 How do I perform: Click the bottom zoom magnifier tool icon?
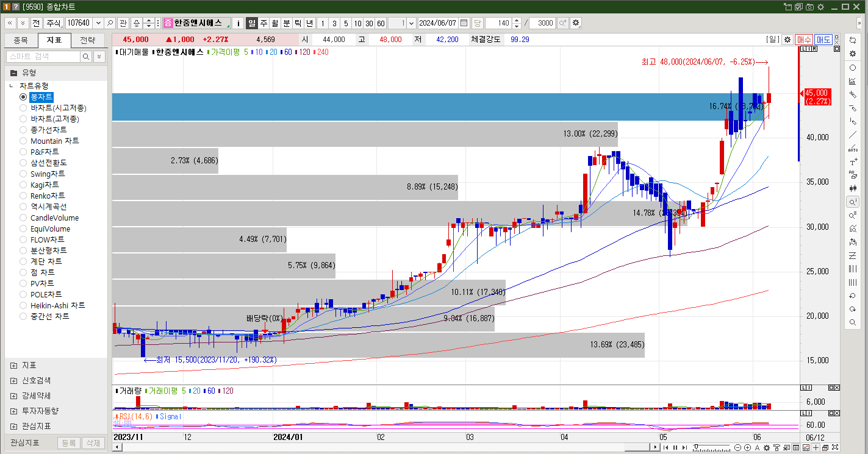pos(853,322)
